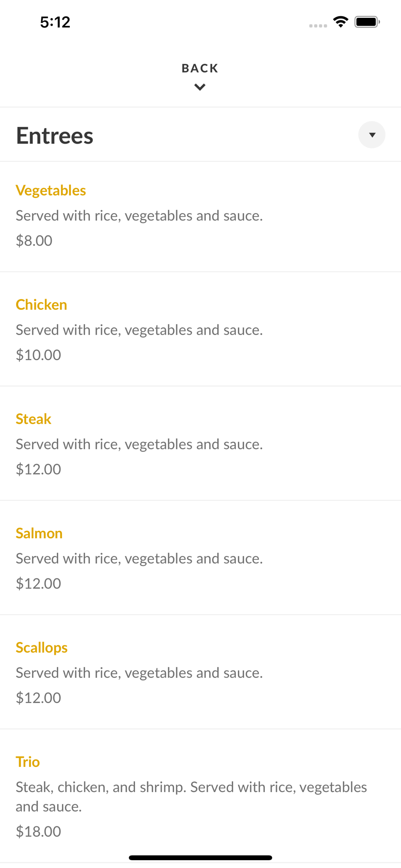The width and height of the screenshot is (401, 868).
Task: Open the Scallops entree item
Action: (x=200, y=672)
